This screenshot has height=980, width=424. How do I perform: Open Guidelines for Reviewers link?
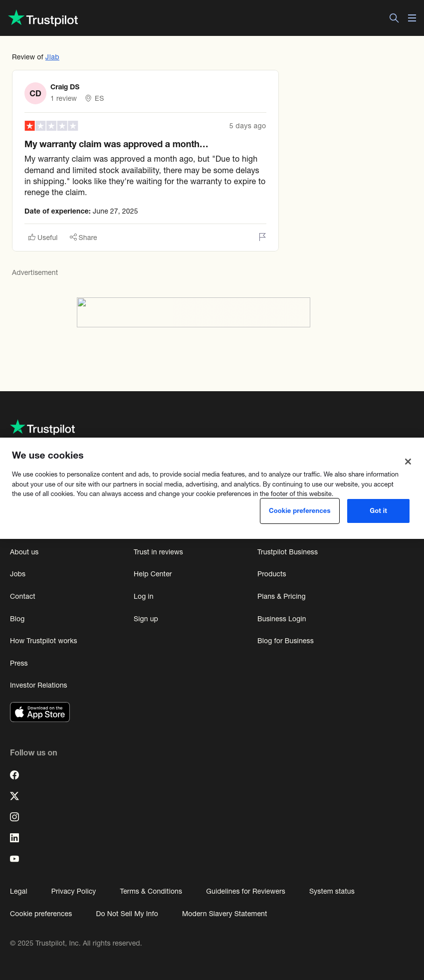[x=246, y=891]
